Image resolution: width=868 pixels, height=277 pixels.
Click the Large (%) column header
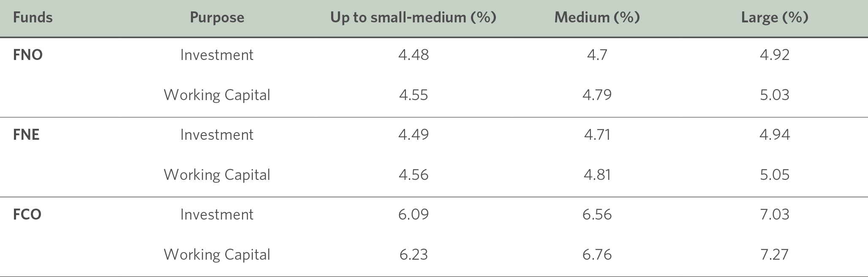pos(774,17)
